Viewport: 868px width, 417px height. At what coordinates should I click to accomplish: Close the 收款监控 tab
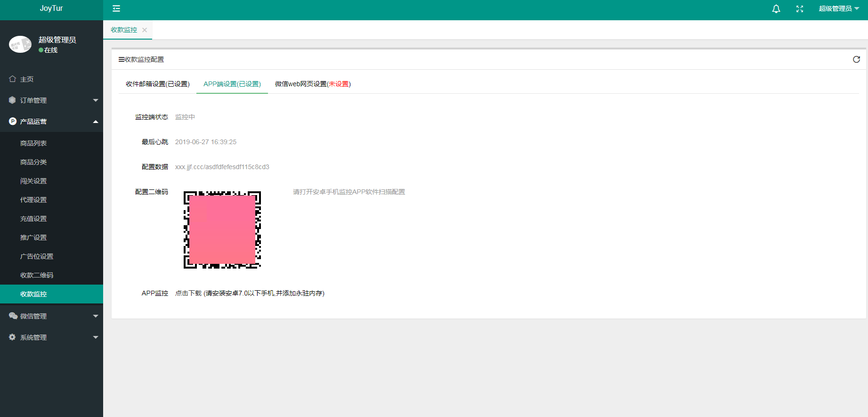(145, 30)
